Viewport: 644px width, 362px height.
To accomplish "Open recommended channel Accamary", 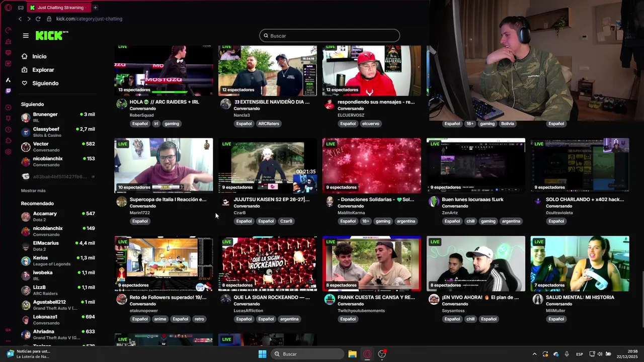I will [x=58, y=216].
